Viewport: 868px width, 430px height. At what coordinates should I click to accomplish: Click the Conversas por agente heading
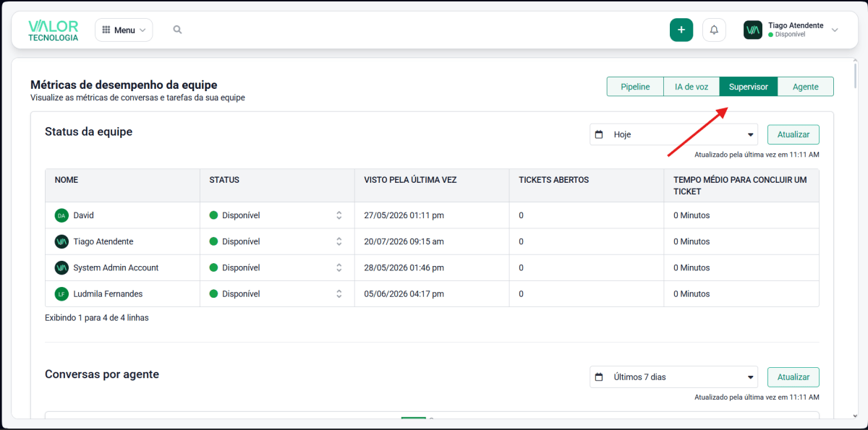(x=102, y=374)
